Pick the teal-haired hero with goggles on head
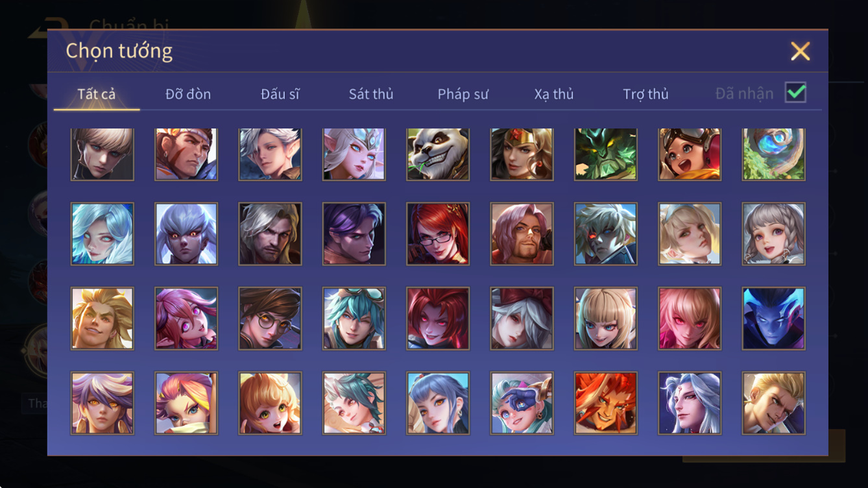 (x=354, y=319)
